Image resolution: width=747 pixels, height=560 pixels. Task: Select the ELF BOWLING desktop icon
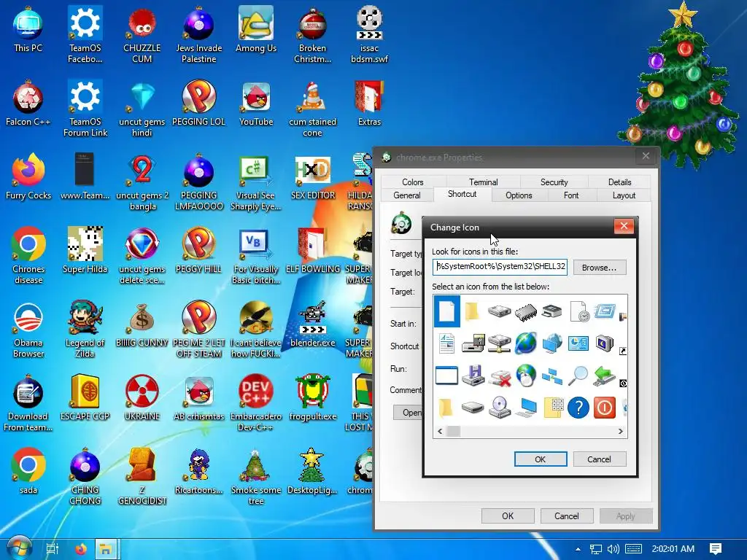tap(312, 251)
